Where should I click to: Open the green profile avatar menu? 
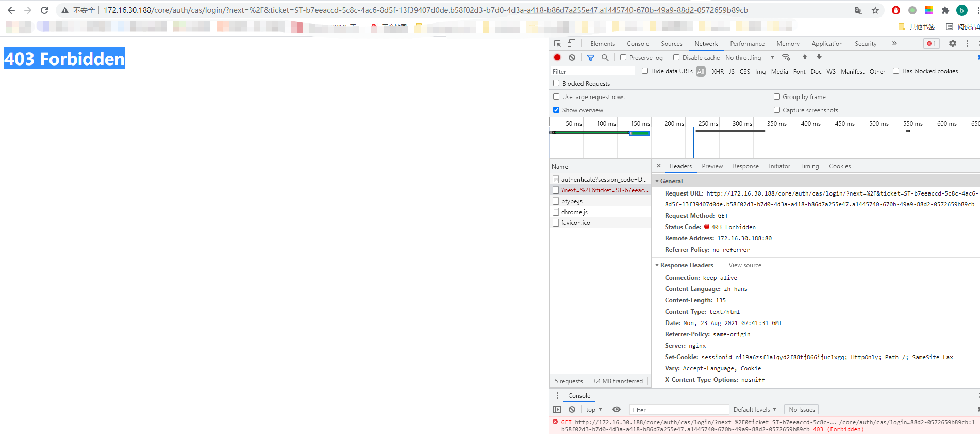[962, 10]
